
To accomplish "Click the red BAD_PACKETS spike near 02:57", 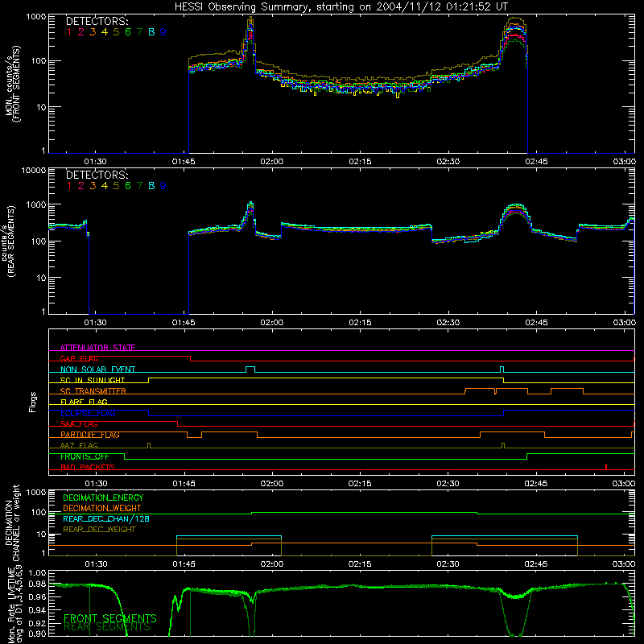I will (x=606, y=467).
